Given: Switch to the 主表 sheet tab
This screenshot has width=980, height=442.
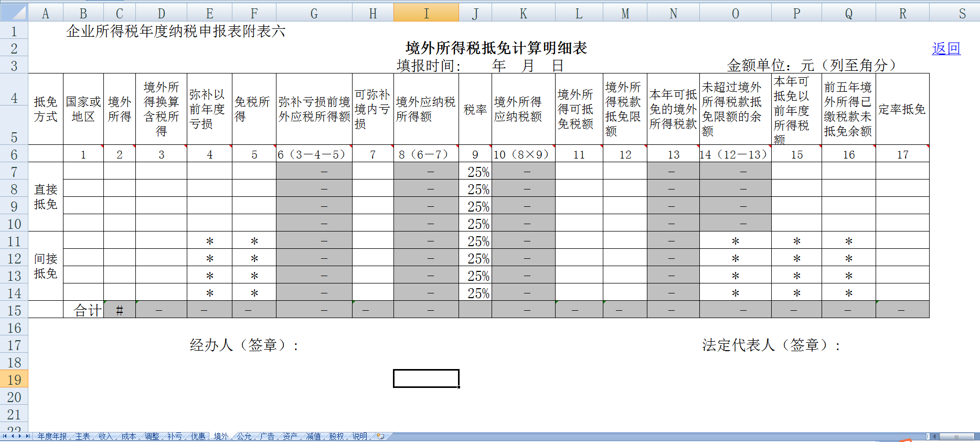Looking at the screenshot, I should pyautogui.click(x=82, y=436).
